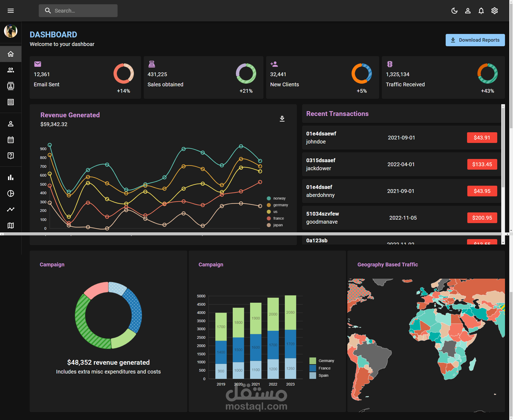Open the calendar sidebar icon
This screenshot has width=513, height=420.
tap(11, 140)
